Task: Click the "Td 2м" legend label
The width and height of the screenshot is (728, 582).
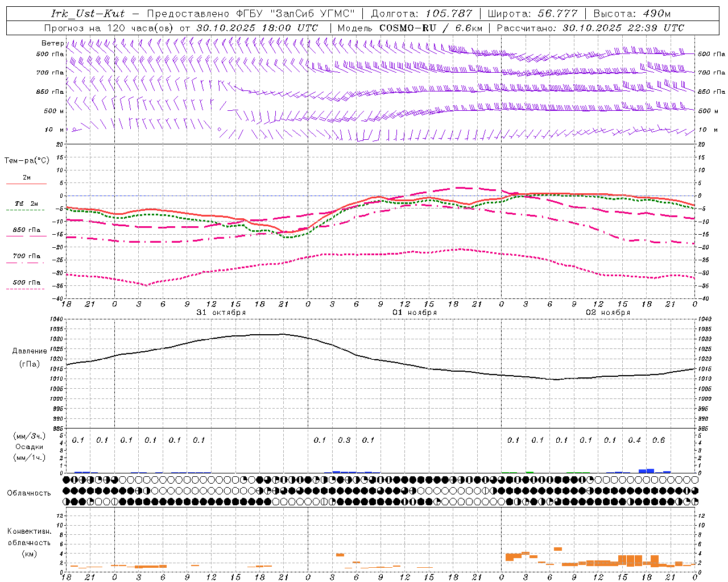Action: [27, 203]
